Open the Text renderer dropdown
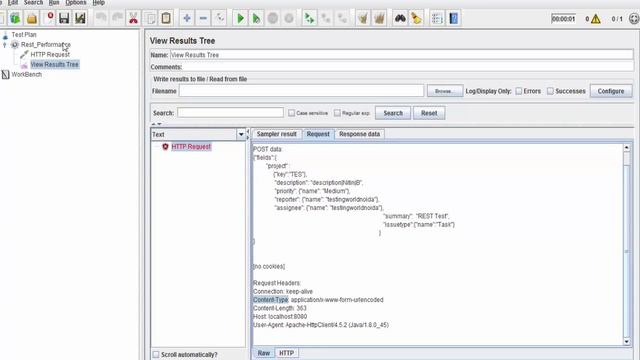Image resolution: width=640 pixels, height=360 pixels. pyautogui.click(x=241, y=134)
